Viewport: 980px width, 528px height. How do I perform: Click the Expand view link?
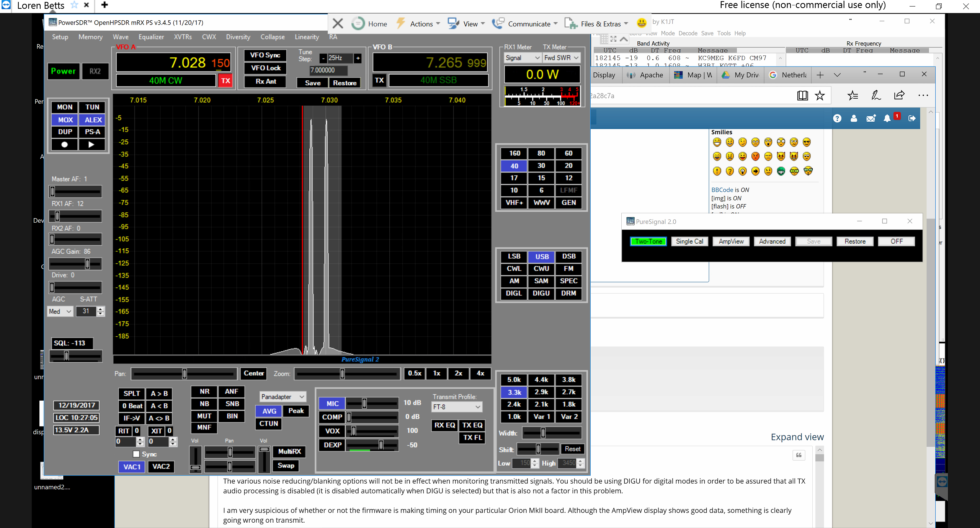[797, 437]
